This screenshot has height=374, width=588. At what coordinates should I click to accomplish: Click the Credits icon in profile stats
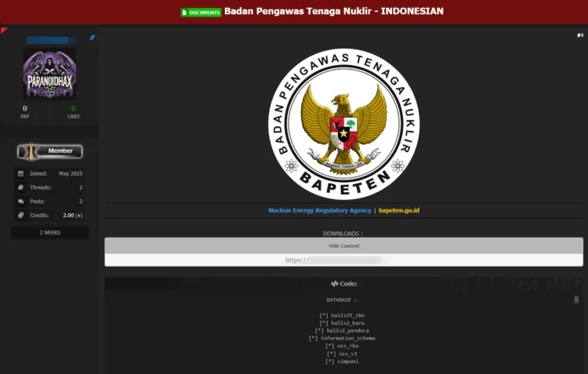click(x=20, y=216)
